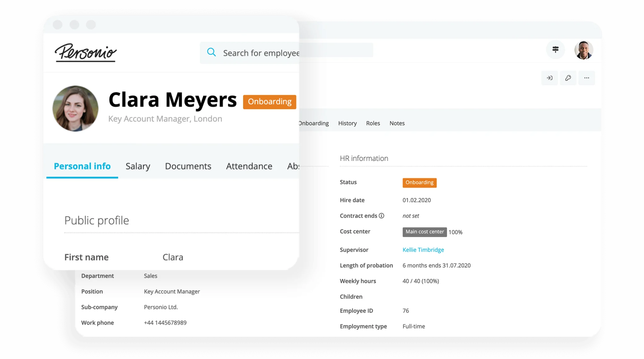Switch to the Salary tab
Screen dimensions: 644x359
click(138, 166)
